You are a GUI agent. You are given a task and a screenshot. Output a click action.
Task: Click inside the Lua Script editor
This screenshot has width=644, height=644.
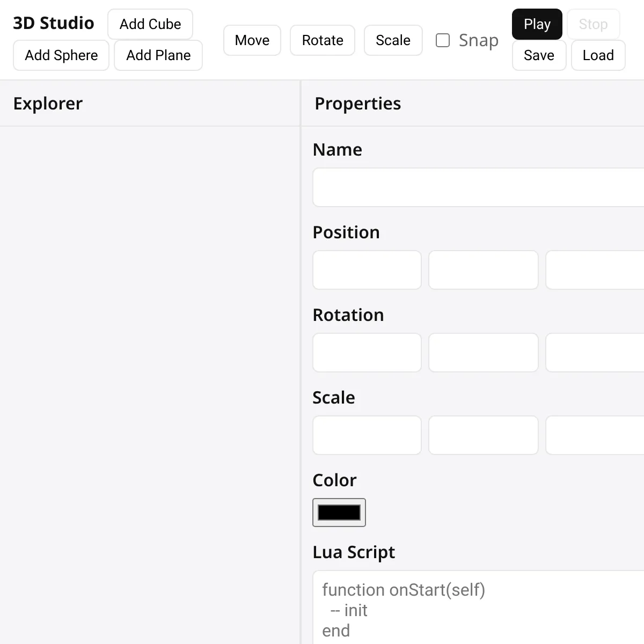tap(479, 608)
